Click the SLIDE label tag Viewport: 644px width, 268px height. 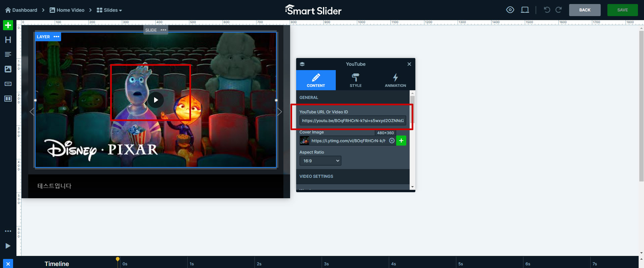pyautogui.click(x=151, y=30)
